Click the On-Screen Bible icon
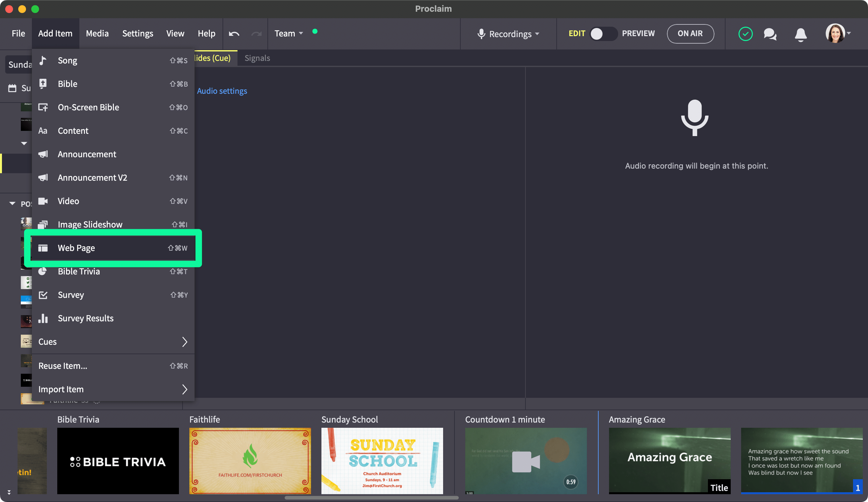 pos(43,107)
